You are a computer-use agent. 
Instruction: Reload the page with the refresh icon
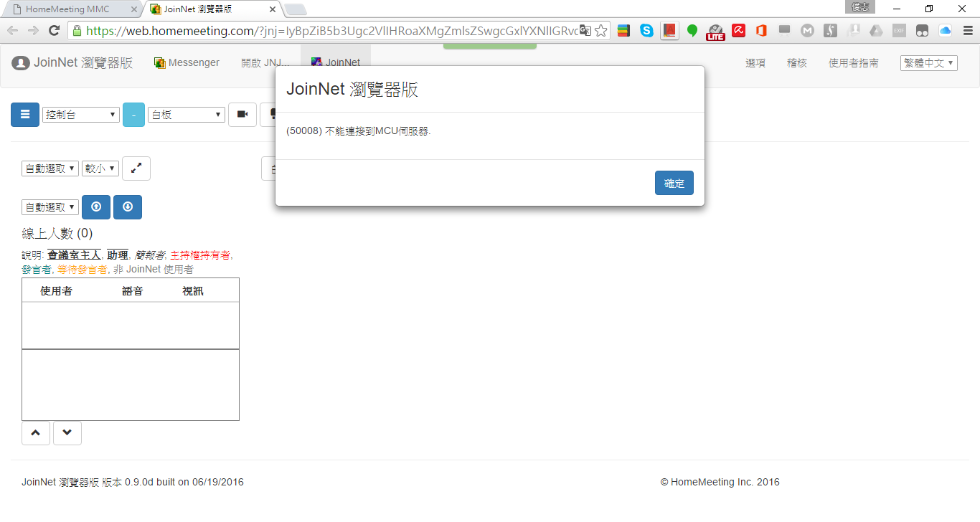(x=54, y=30)
